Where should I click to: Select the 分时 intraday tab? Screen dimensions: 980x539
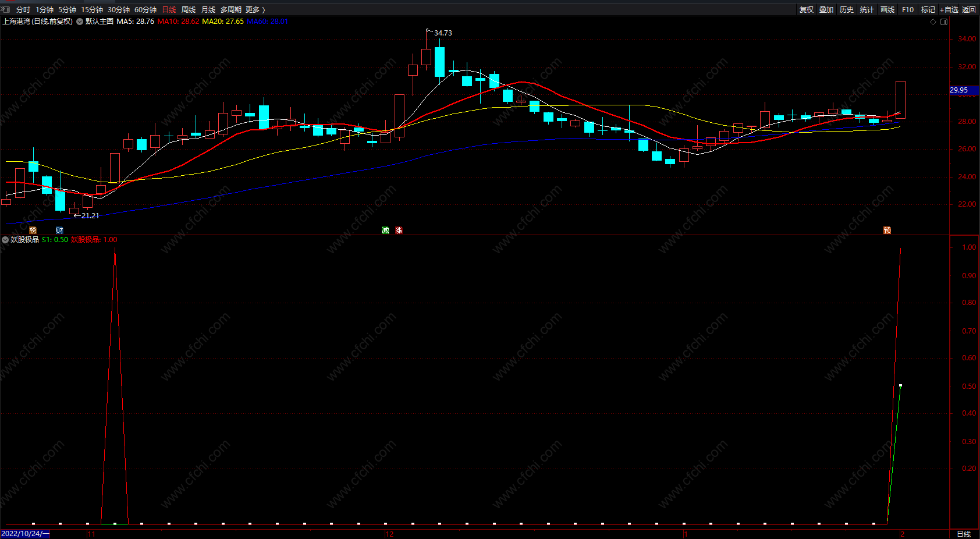coord(23,9)
